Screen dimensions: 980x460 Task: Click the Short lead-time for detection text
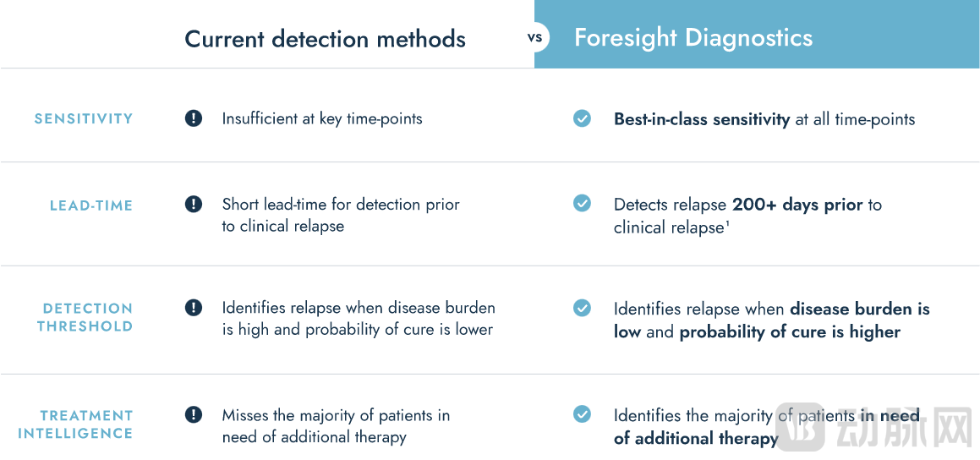[x=341, y=205]
